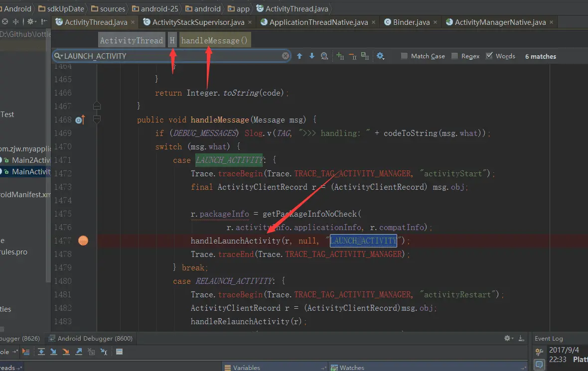Uncheck the Words checkbox
Viewport: 588px width, 371px height.
(x=489, y=56)
